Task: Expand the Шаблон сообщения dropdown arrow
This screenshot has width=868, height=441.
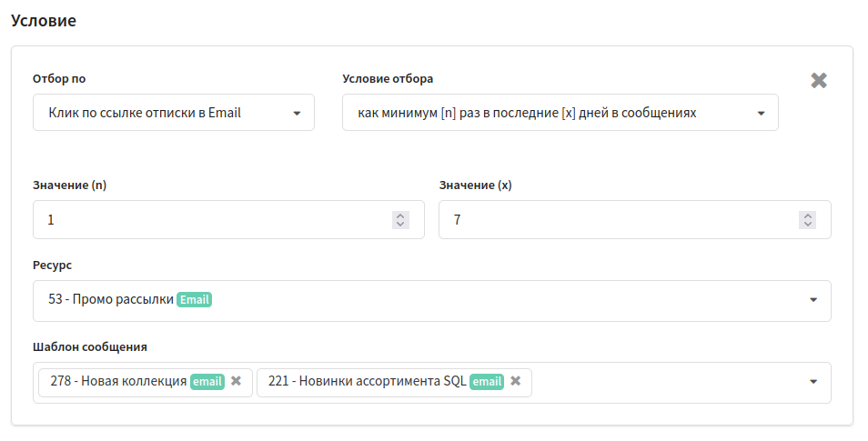Action: coord(813,382)
